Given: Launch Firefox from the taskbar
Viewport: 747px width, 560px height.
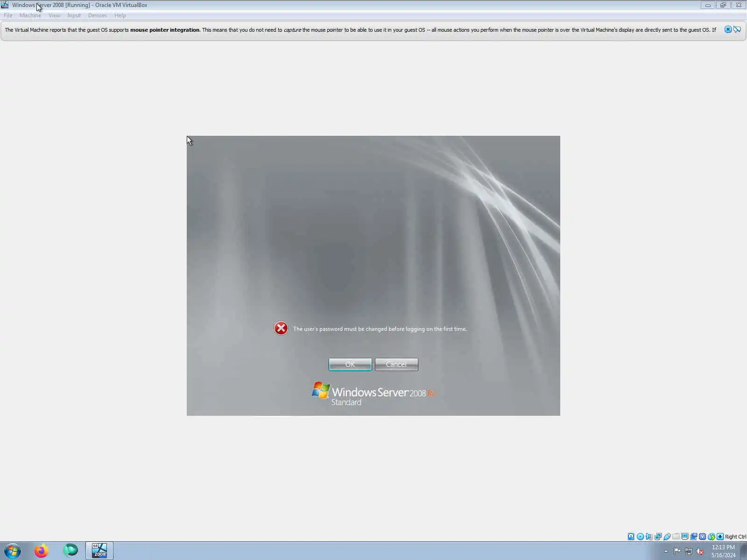Looking at the screenshot, I should pos(42,551).
